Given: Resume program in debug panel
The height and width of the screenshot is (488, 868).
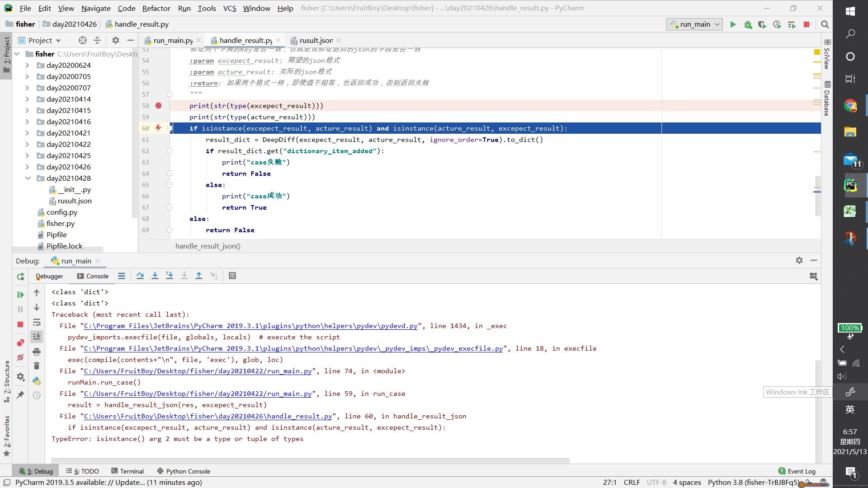Looking at the screenshot, I should [20, 295].
